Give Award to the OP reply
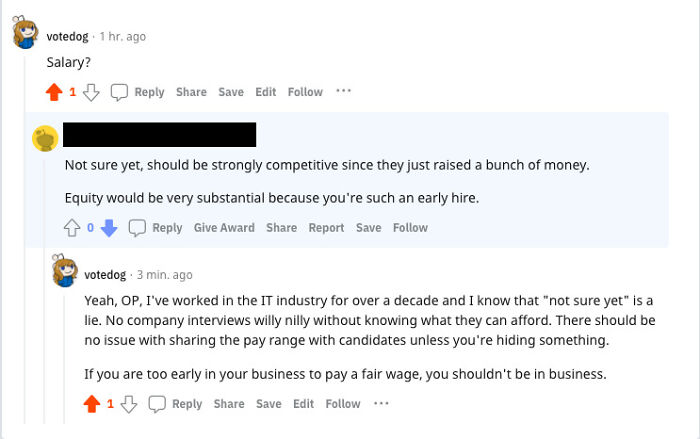Viewport: 700px width, 439px height. tap(224, 228)
